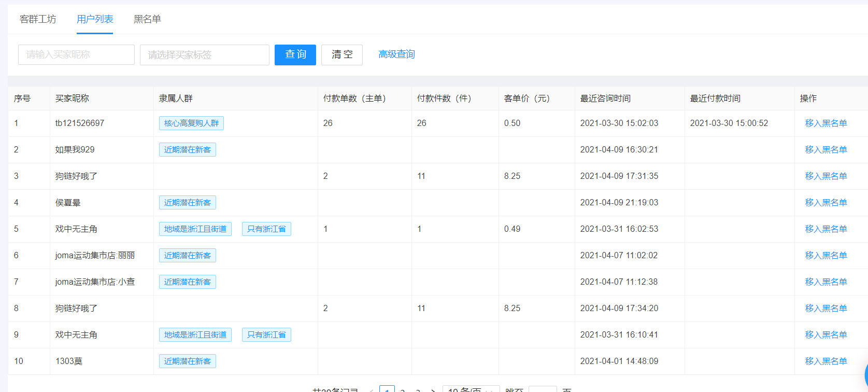Open the 请选择买家标签 selector

click(205, 54)
